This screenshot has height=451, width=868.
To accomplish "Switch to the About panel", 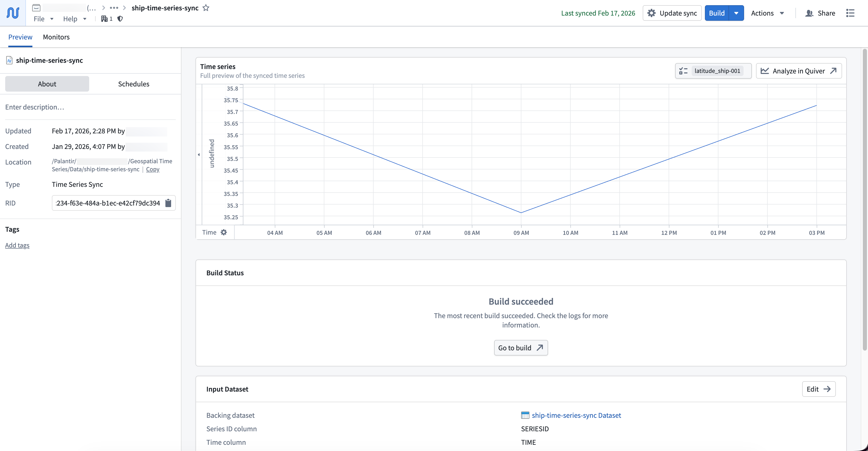I will 47,84.
